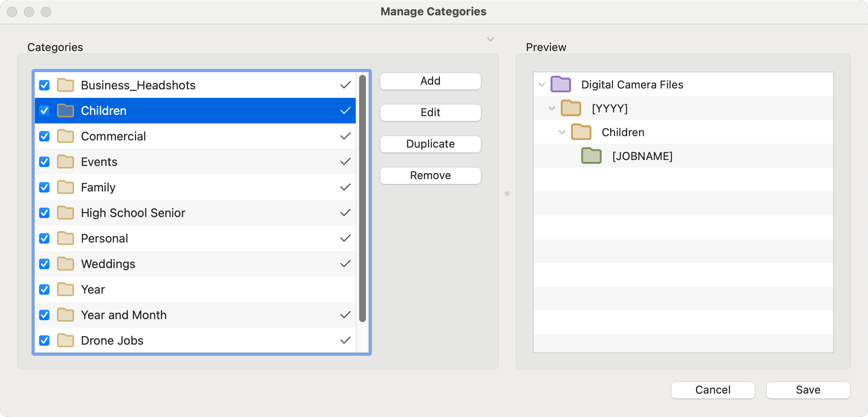The height and width of the screenshot is (417, 868).
Task: Click the purple Digital Camera Files folder icon
Action: click(x=560, y=84)
